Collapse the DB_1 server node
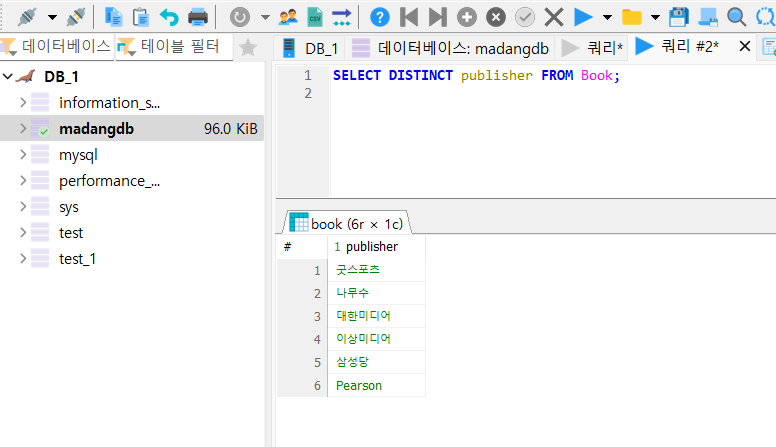Image resolution: width=776 pixels, height=447 pixels. pyautogui.click(x=7, y=76)
